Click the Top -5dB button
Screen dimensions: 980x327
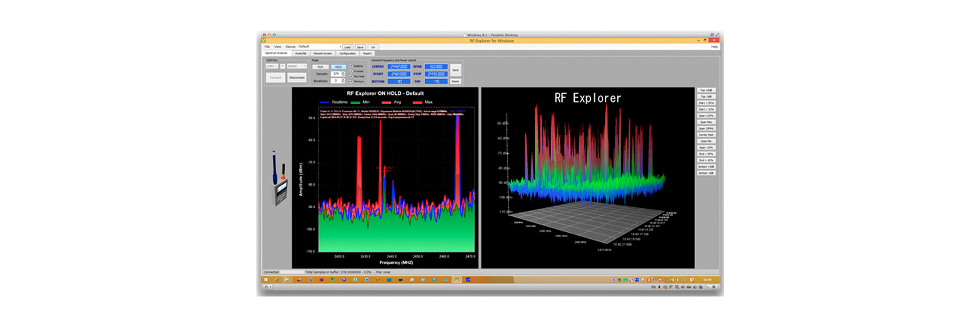point(706,96)
